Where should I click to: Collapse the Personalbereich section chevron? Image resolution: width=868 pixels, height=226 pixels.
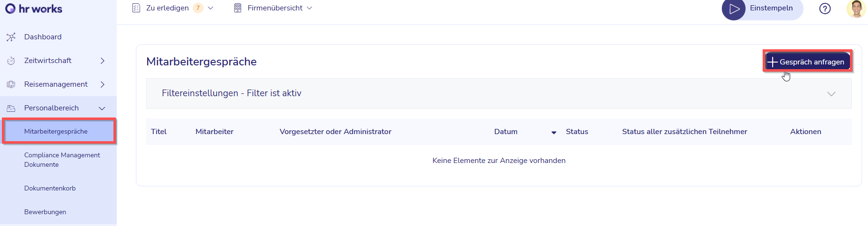(x=102, y=108)
